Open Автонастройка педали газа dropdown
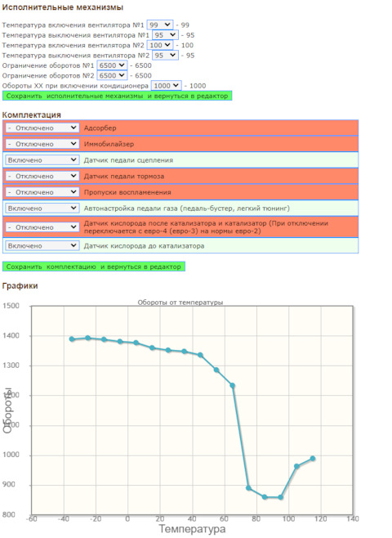392x538 pixels. point(42,208)
